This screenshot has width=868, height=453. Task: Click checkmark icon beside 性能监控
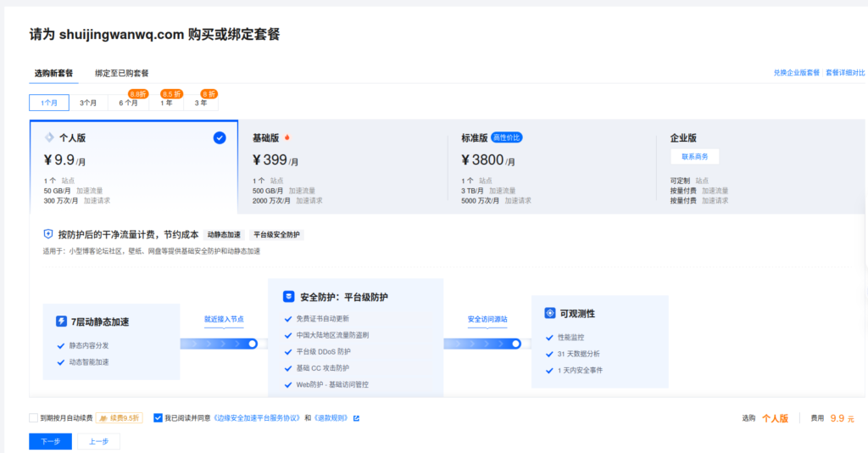549,338
